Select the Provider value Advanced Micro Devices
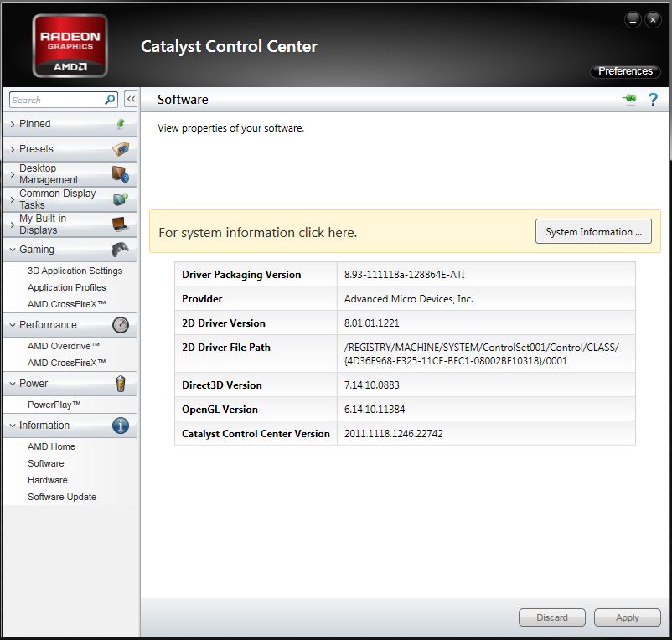The width and height of the screenshot is (672, 640). (x=408, y=299)
